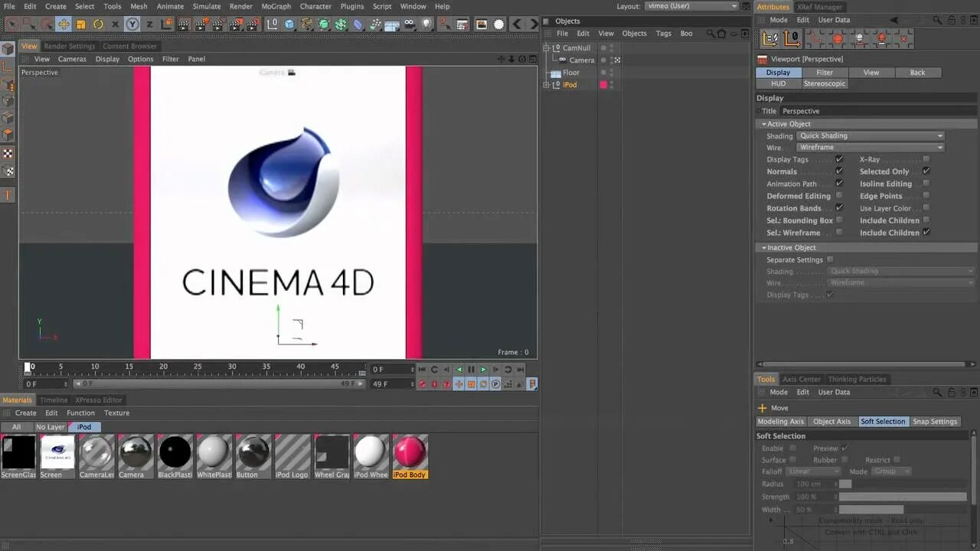This screenshot has width=980, height=551.
Task: Expand the iPod object tree
Action: point(547,84)
